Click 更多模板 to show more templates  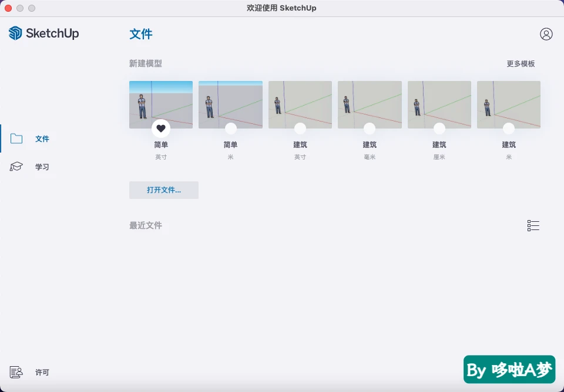(x=521, y=63)
